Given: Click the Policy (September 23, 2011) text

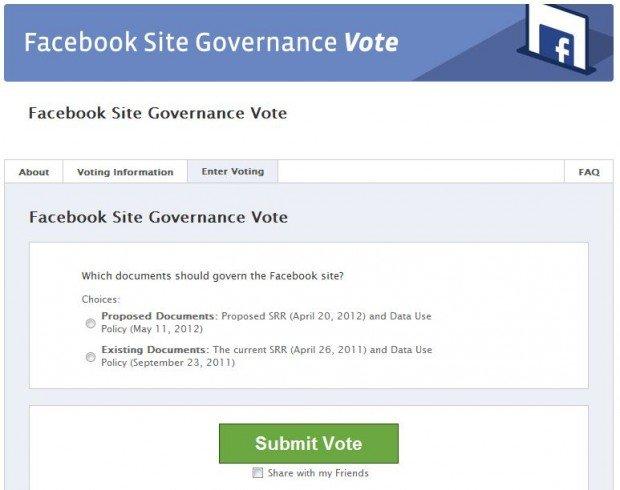Looking at the screenshot, I should pyautogui.click(x=168, y=363).
